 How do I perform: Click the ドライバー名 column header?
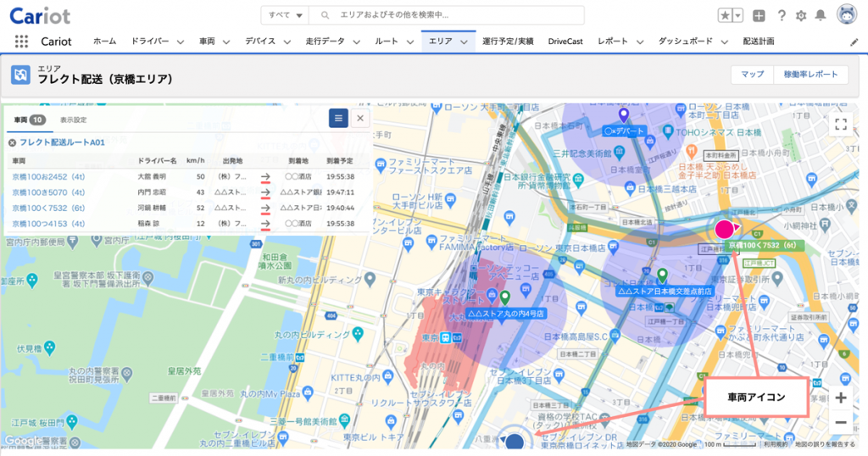point(157,161)
